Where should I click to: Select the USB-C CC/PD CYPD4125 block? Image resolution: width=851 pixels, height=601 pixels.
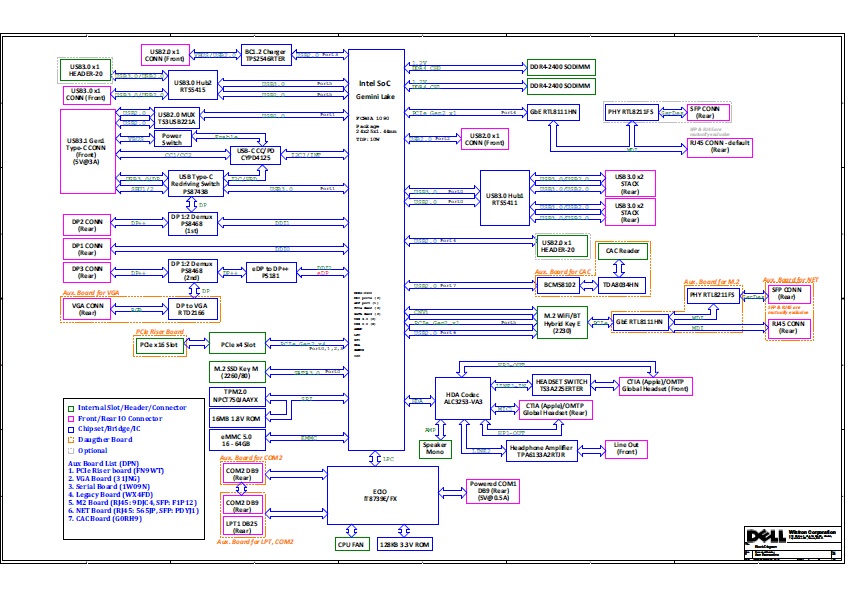[x=257, y=154]
